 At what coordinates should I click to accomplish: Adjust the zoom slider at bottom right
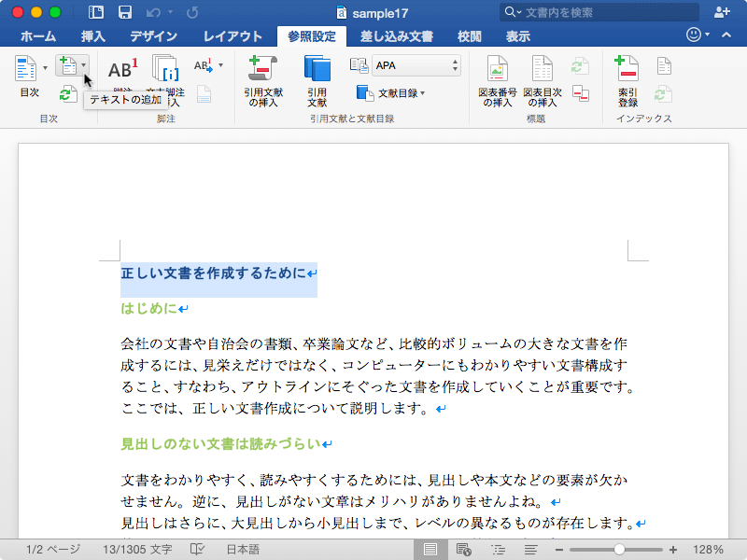(x=619, y=550)
